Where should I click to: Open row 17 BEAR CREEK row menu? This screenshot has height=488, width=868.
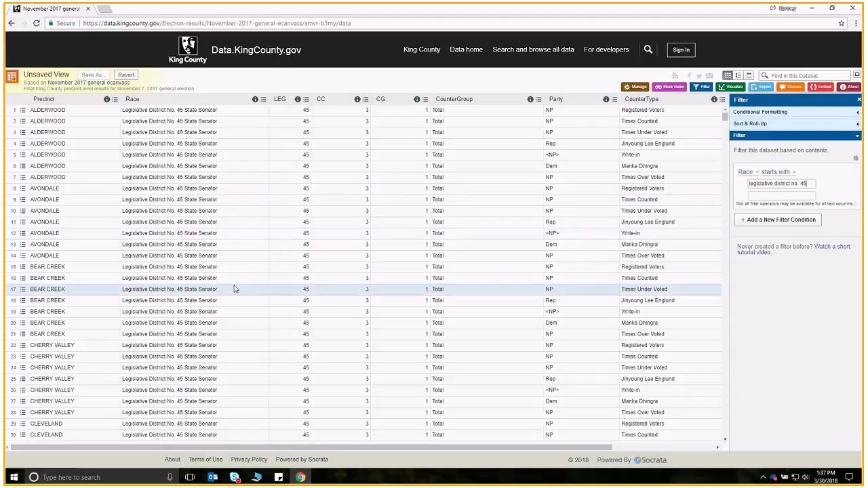tap(22, 289)
